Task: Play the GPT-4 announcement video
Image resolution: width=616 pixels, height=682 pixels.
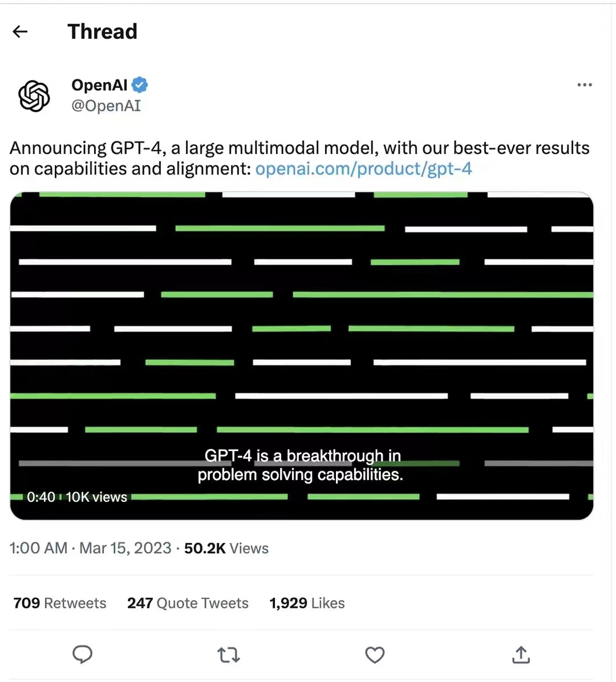Action: tap(302, 355)
